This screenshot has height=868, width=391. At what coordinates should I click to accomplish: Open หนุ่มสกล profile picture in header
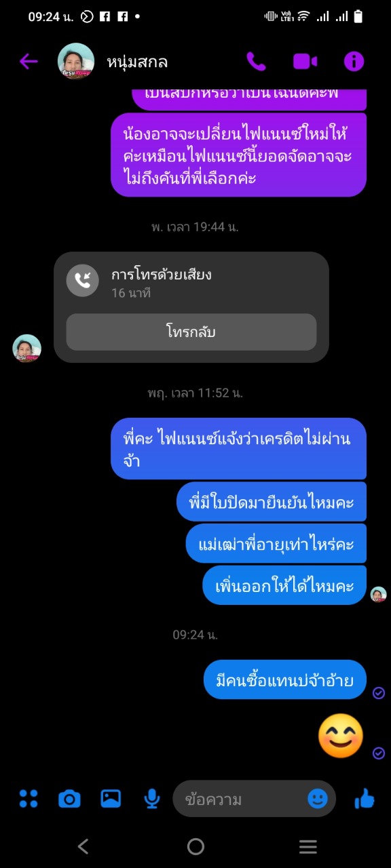(76, 62)
